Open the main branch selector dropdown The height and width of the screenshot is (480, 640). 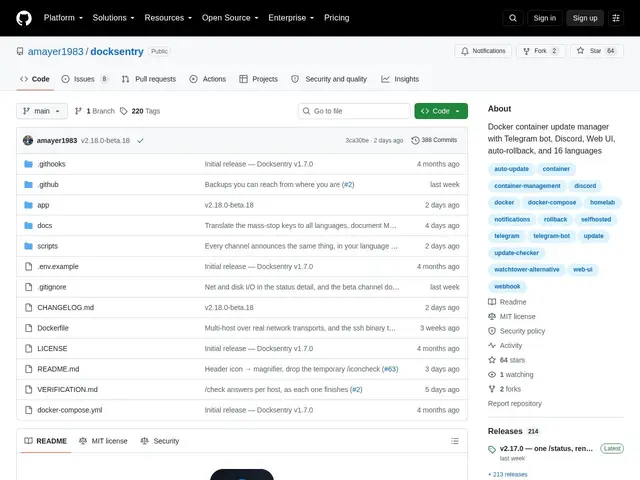click(x=42, y=111)
